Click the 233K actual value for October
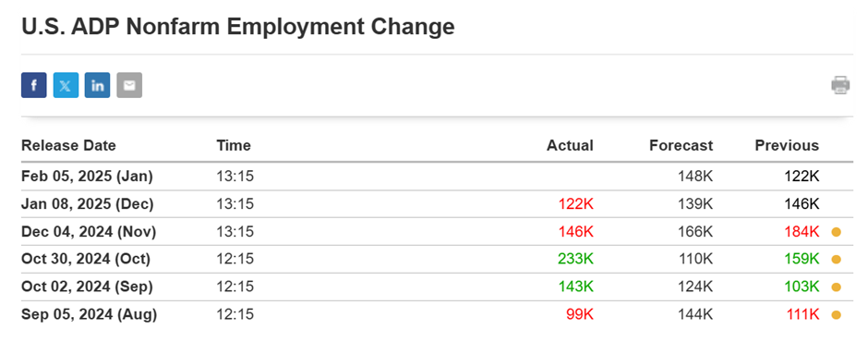Screen dimensions: 868x342 [x=575, y=260]
